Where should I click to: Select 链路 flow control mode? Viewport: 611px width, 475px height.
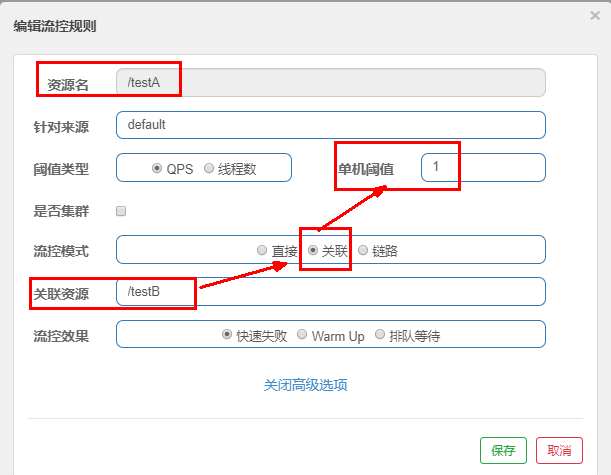(x=363, y=250)
